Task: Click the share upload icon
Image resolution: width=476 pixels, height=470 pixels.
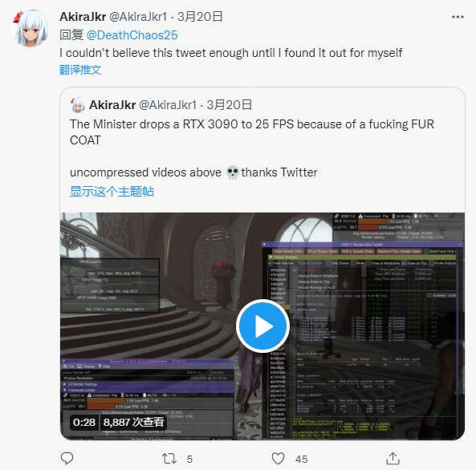Action: coord(393,458)
